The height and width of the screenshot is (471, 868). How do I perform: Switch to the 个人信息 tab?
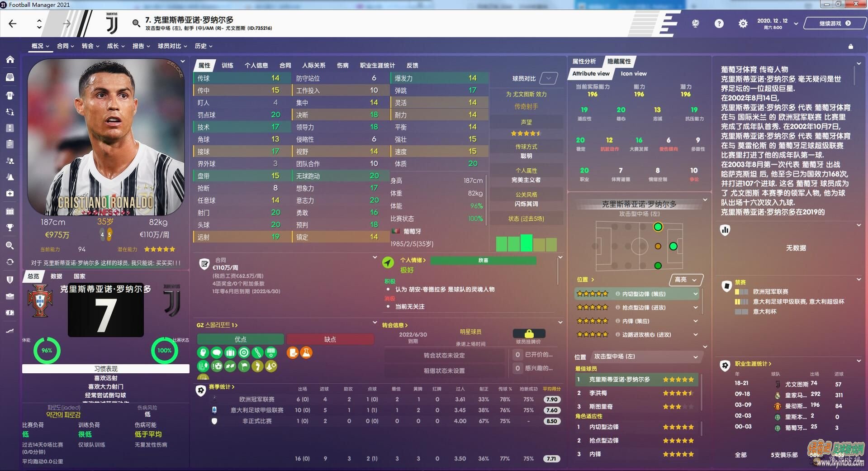[x=256, y=66]
